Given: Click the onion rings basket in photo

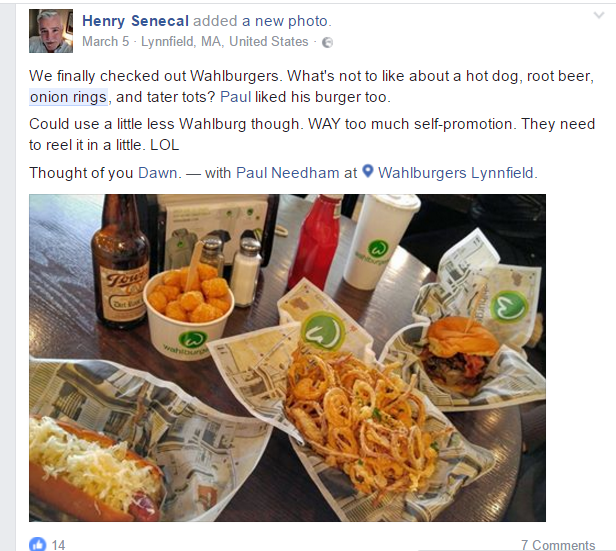Looking at the screenshot, I should [361, 420].
